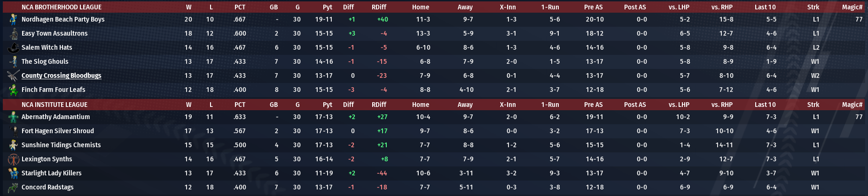
Task: Click the Finch Farm Four Leafs logo
Action: (13, 90)
